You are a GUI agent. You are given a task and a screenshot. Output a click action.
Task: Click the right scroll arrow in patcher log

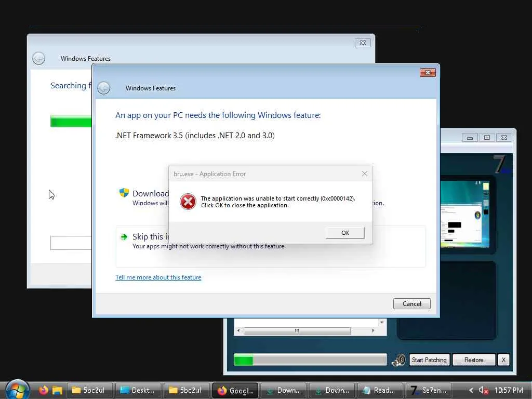click(373, 331)
